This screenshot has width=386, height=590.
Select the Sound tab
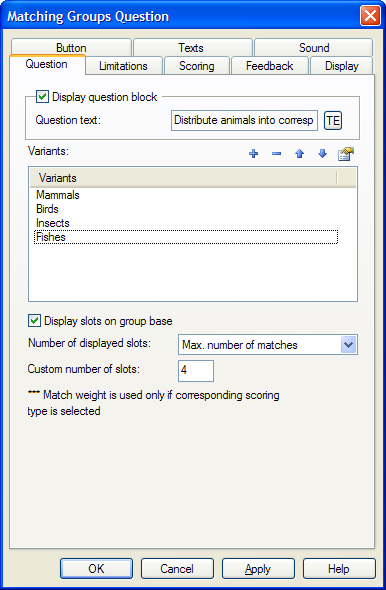click(314, 47)
